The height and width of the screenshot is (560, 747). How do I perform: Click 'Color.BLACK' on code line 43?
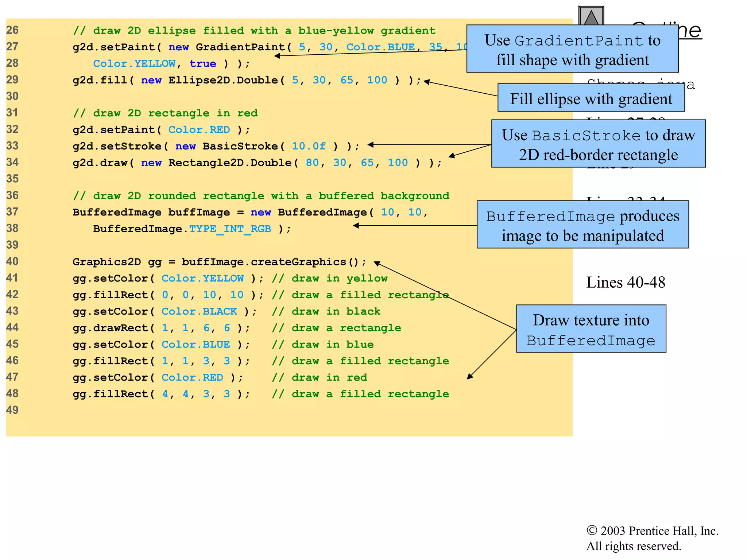[x=199, y=311]
